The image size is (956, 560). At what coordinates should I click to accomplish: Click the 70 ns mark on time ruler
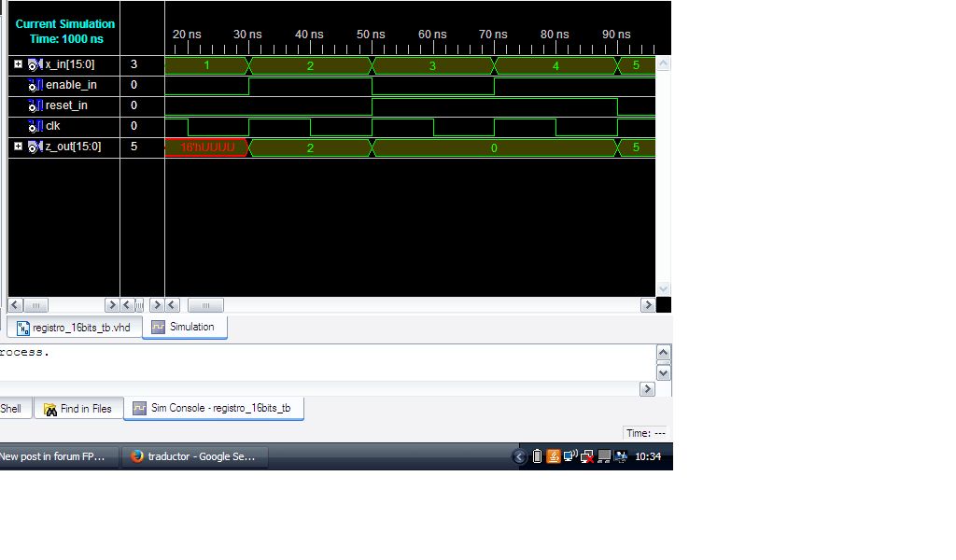tap(493, 35)
